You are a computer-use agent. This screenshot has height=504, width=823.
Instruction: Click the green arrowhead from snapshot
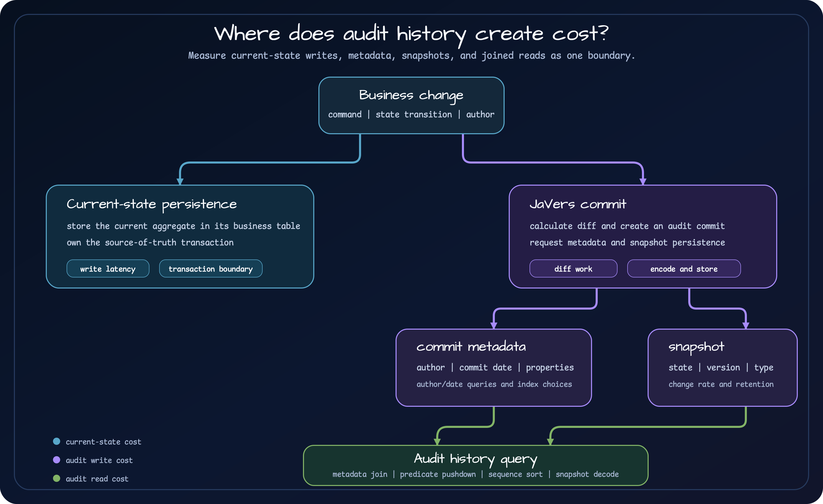coord(550,442)
